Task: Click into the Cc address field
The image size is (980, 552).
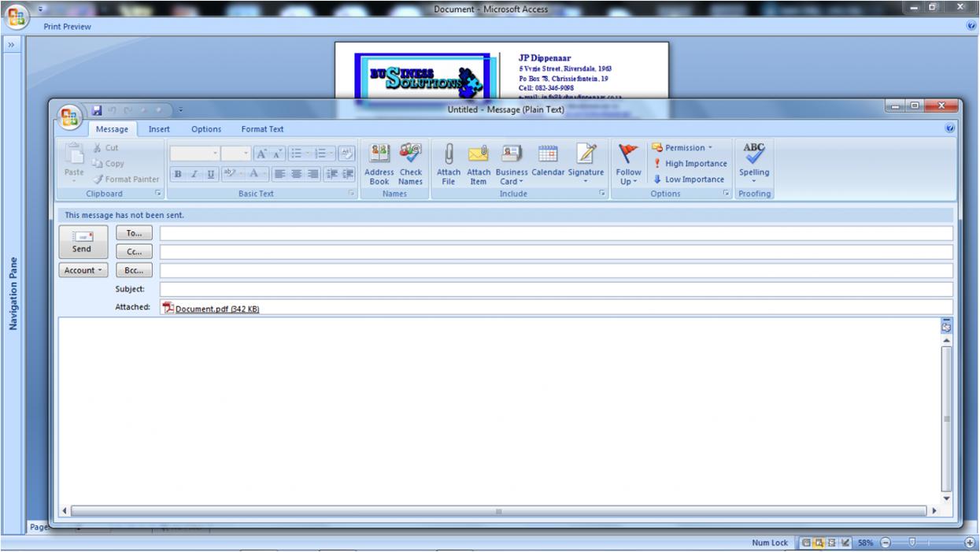Action: [x=556, y=252]
